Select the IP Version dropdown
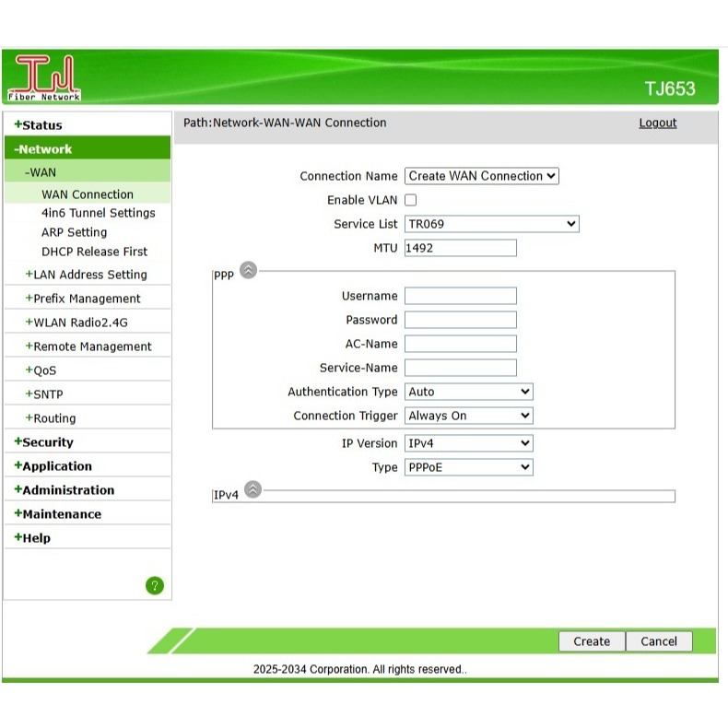This screenshot has height=728, width=728. [x=468, y=443]
